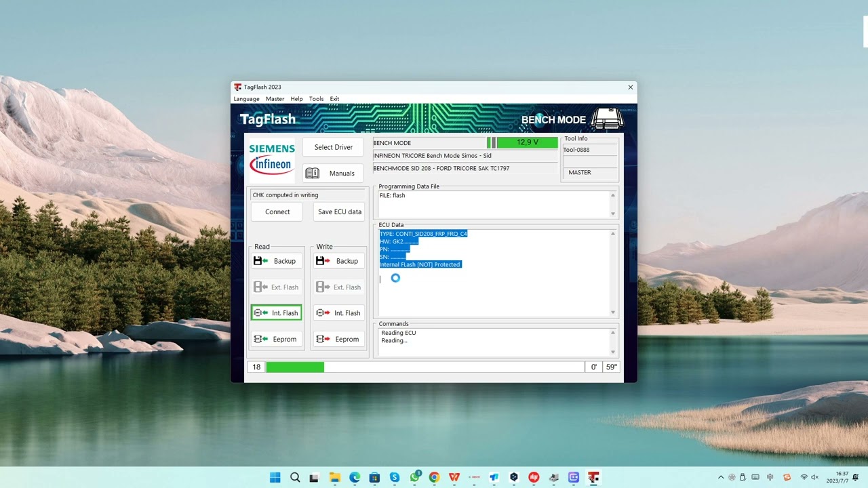Click 'BENCHMODE SID 208 - FORD TRICORE' text
The height and width of the screenshot is (488, 868).
[441, 168]
